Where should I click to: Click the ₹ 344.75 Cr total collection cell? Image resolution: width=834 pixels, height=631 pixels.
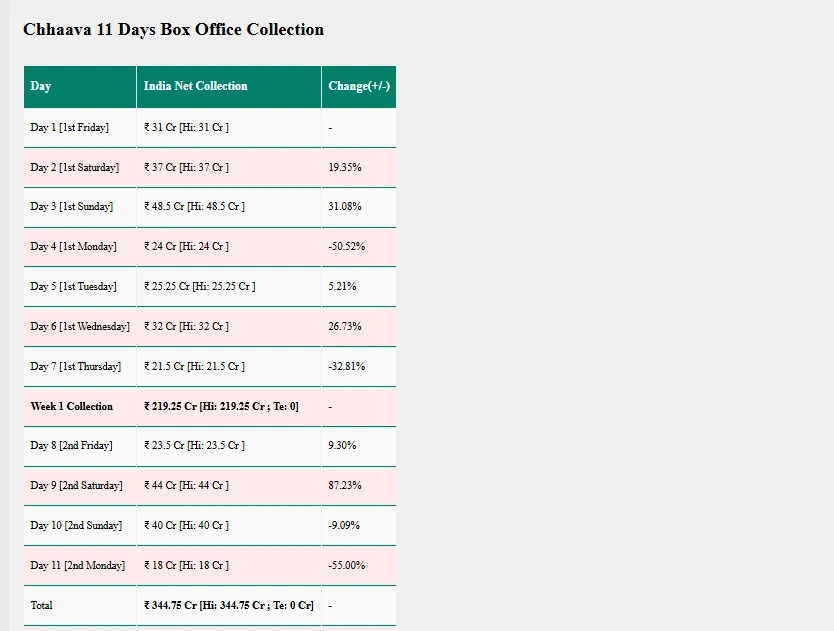click(228, 605)
